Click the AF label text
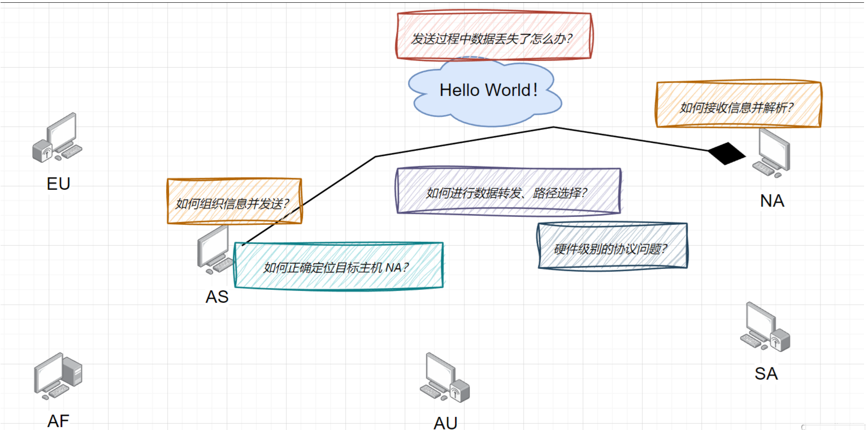The width and height of the screenshot is (868, 430). click(59, 422)
